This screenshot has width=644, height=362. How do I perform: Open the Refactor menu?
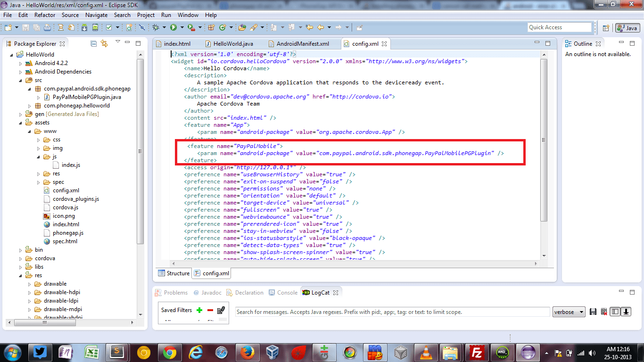(x=45, y=15)
